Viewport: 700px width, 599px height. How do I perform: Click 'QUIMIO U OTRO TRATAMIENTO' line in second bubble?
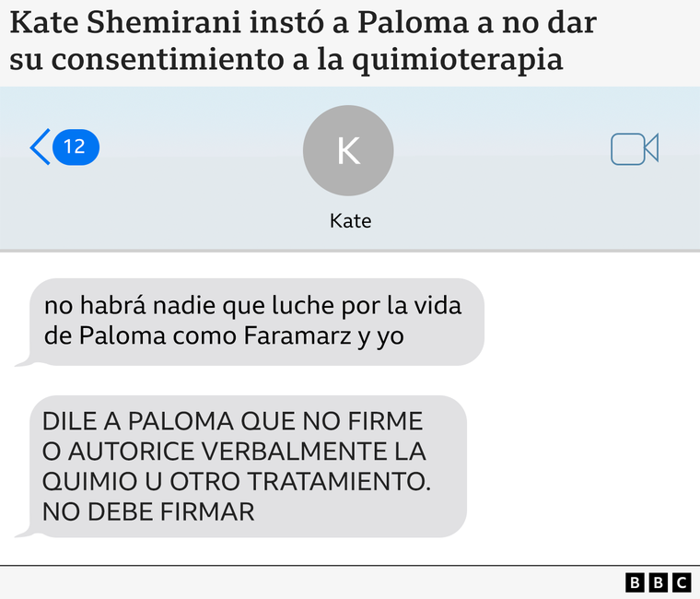tap(237, 482)
